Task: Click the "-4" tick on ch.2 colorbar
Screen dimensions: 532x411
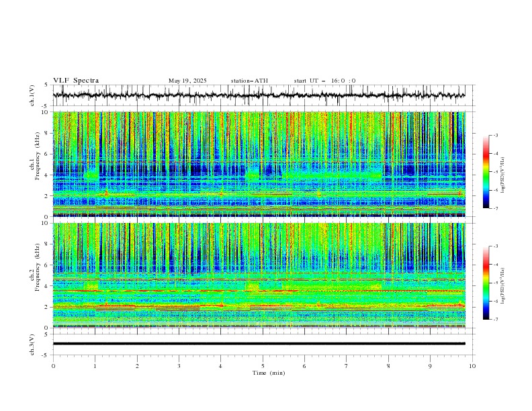Action: (495, 265)
